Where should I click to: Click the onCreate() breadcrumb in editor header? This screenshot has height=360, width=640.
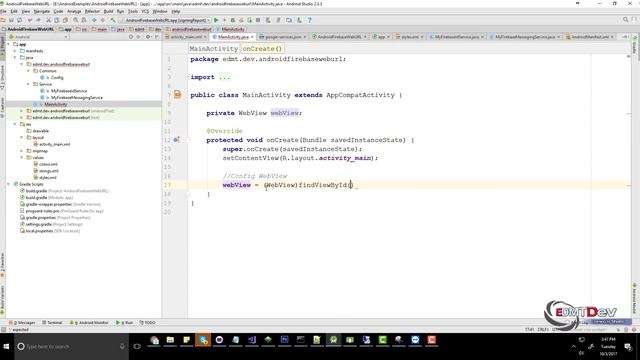pos(262,49)
